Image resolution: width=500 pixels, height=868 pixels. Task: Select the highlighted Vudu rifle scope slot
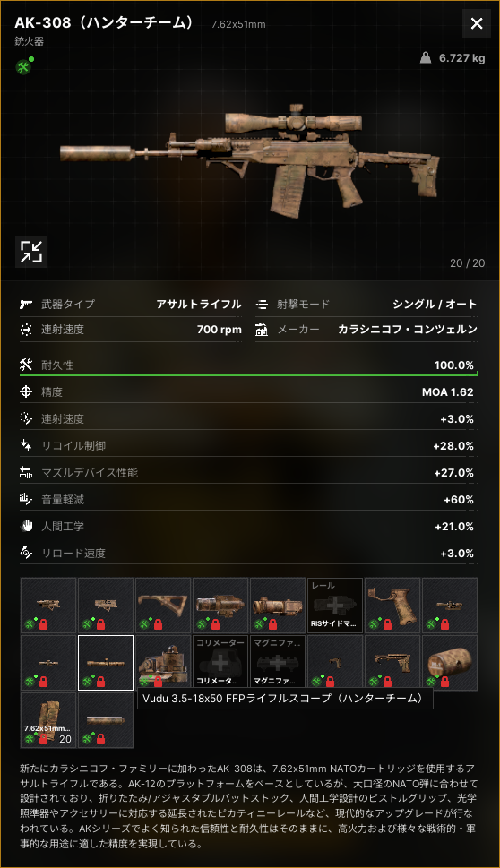(x=106, y=663)
